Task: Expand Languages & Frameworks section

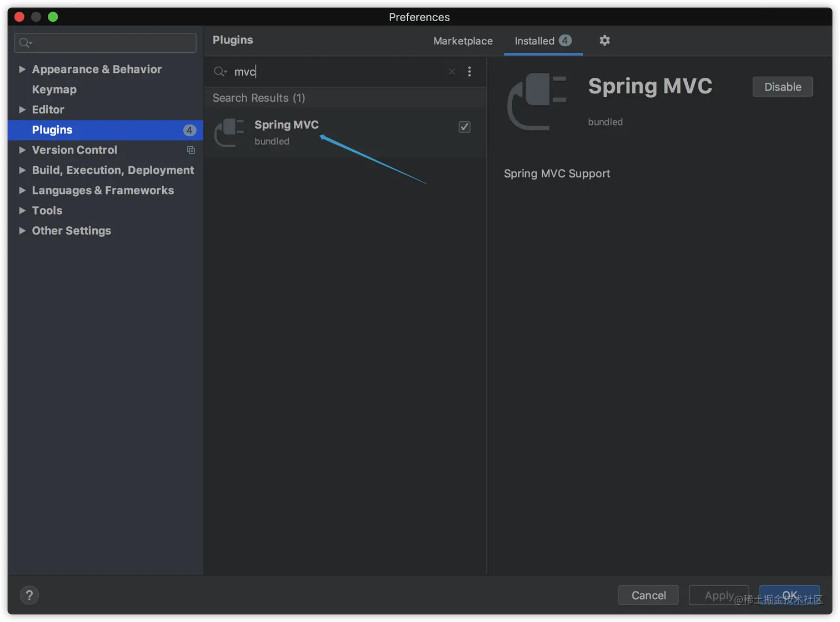Action: pyautogui.click(x=22, y=190)
